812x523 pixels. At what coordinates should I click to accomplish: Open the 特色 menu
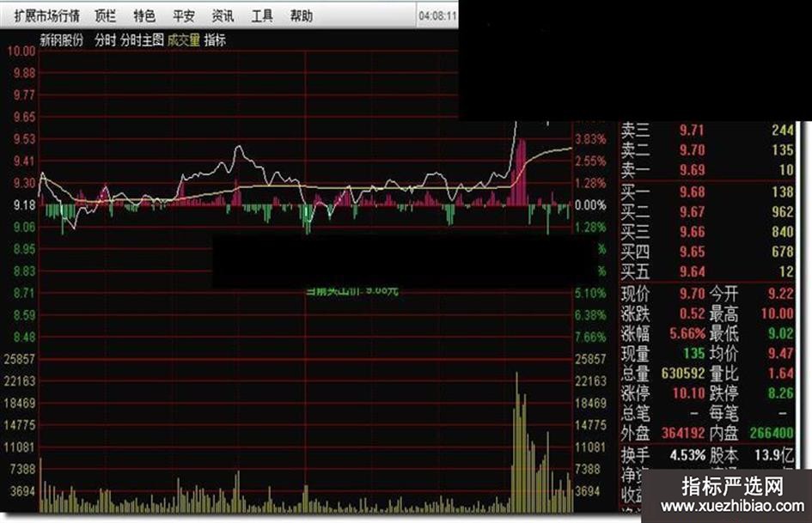pyautogui.click(x=144, y=16)
